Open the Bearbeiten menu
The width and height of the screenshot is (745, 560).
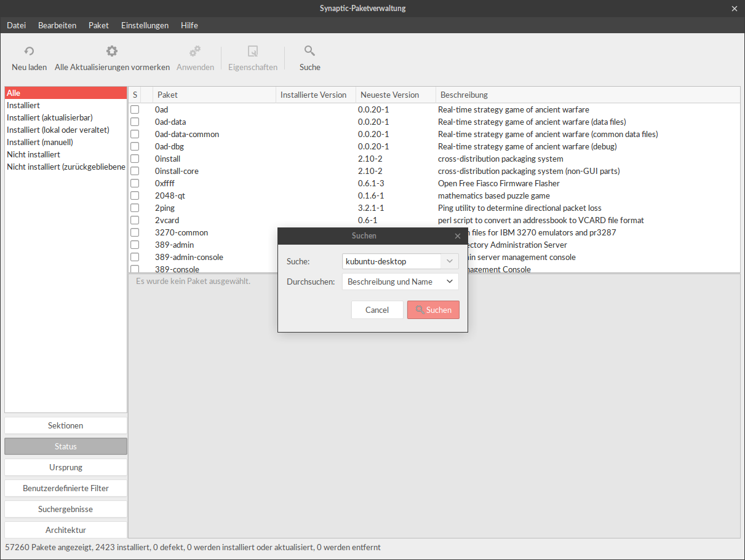(57, 25)
